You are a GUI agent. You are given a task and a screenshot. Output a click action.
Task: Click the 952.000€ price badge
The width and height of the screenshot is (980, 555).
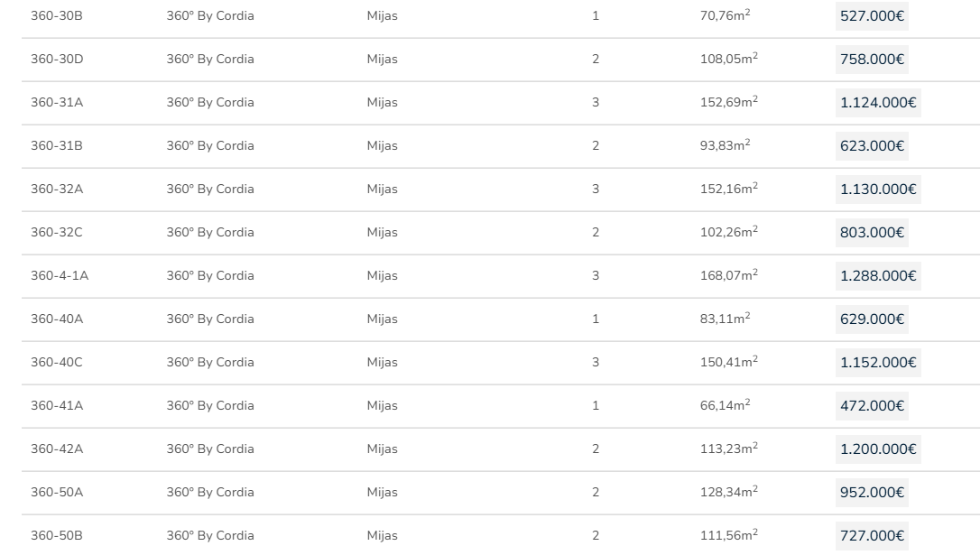(x=872, y=493)
